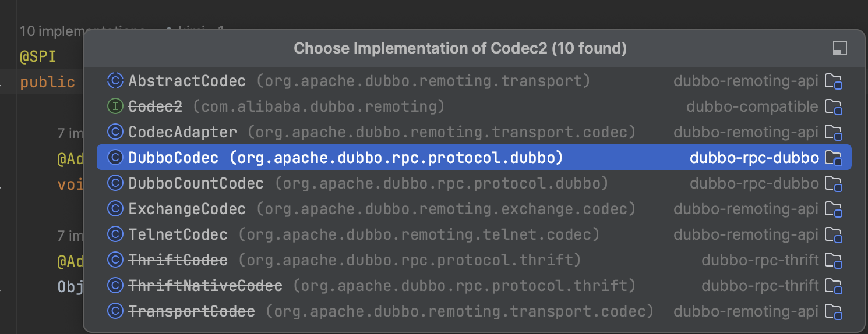
Task: Click module folder icon on TransportCodec row
Action: [834, 312]
